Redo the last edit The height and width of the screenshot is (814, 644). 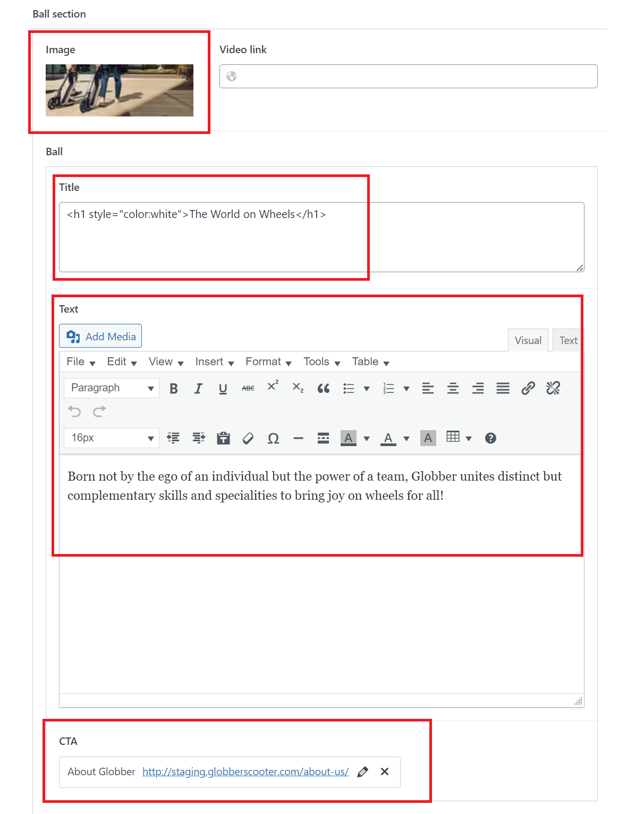point(99,411)
